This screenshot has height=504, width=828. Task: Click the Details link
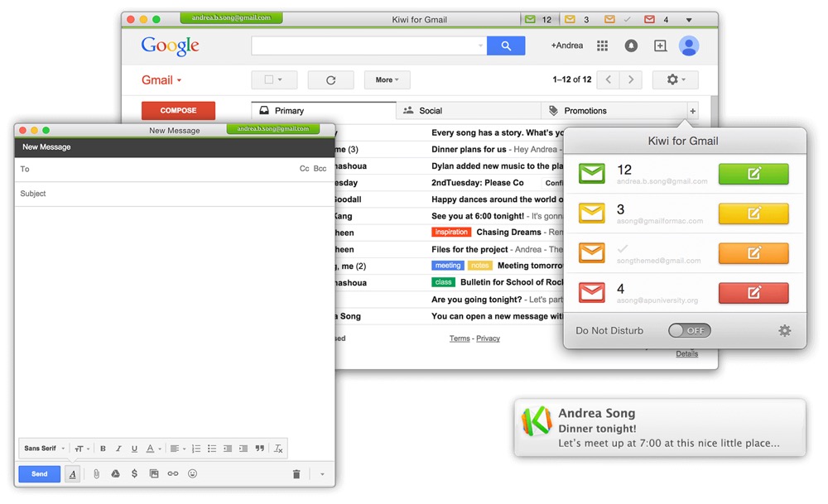point(687,353)
